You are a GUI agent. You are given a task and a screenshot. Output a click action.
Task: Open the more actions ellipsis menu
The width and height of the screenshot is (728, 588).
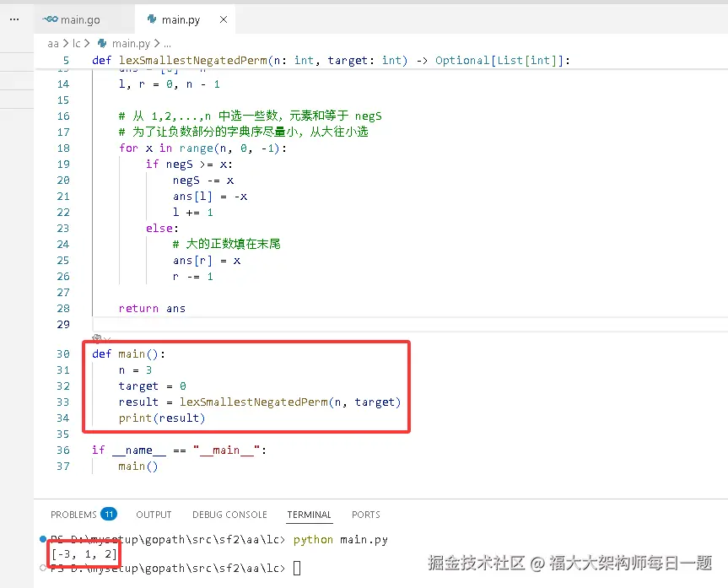click(x=14, y=19)
